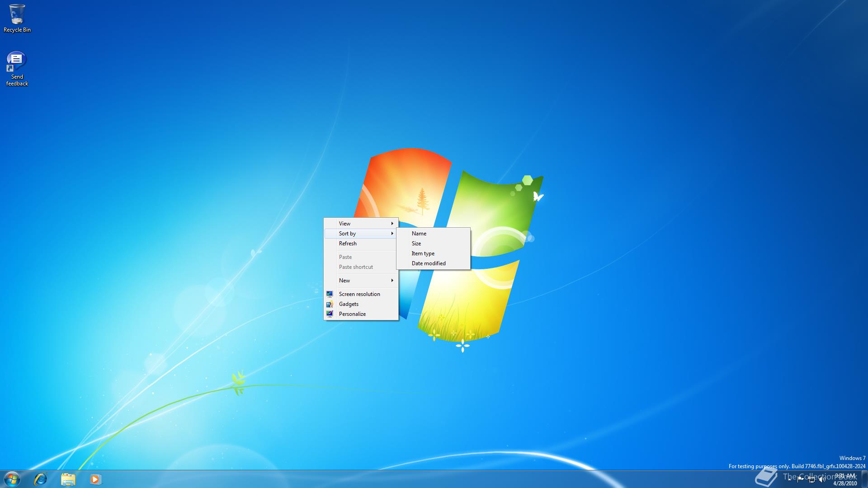Choose Refresh in the context menu

(x=361, y=243)
